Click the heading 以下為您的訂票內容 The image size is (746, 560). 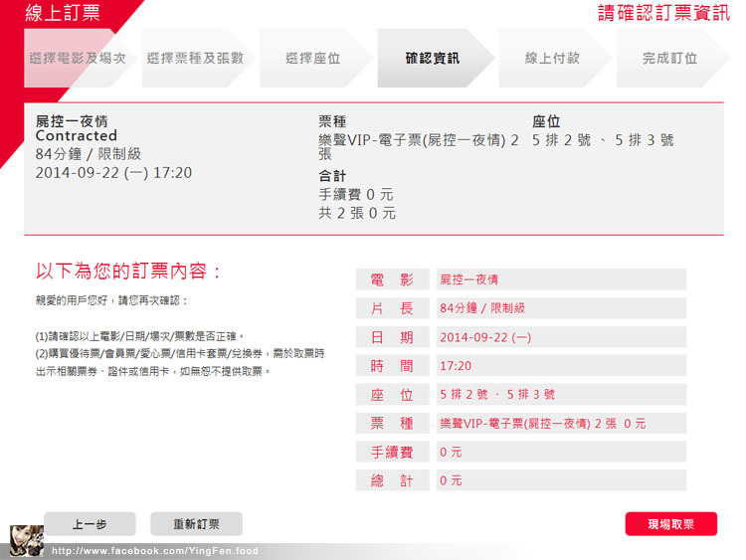(128, 271)
